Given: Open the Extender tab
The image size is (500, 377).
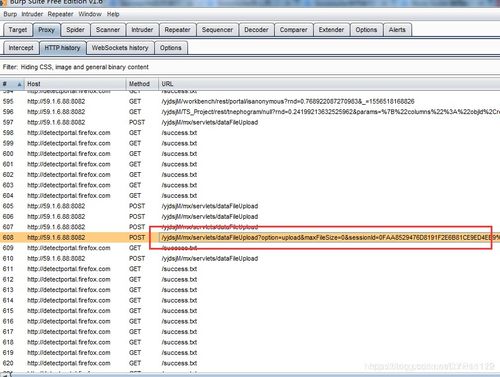Looking at the screenshot, I should [331, 30].
